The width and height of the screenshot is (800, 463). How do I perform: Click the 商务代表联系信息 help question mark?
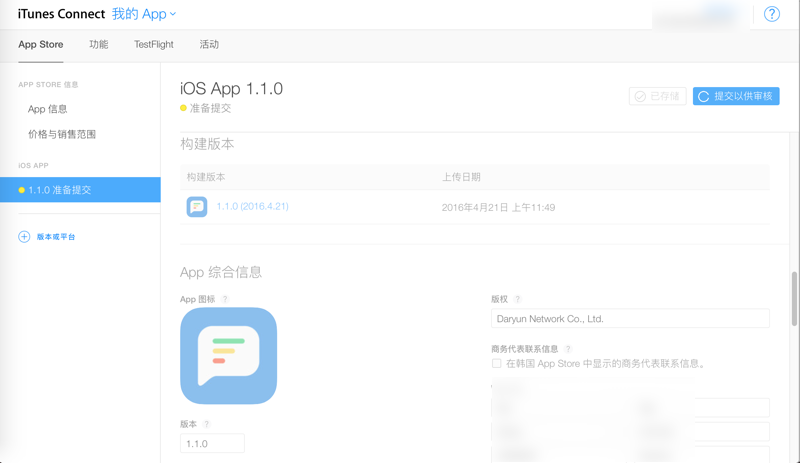(568, 349)
